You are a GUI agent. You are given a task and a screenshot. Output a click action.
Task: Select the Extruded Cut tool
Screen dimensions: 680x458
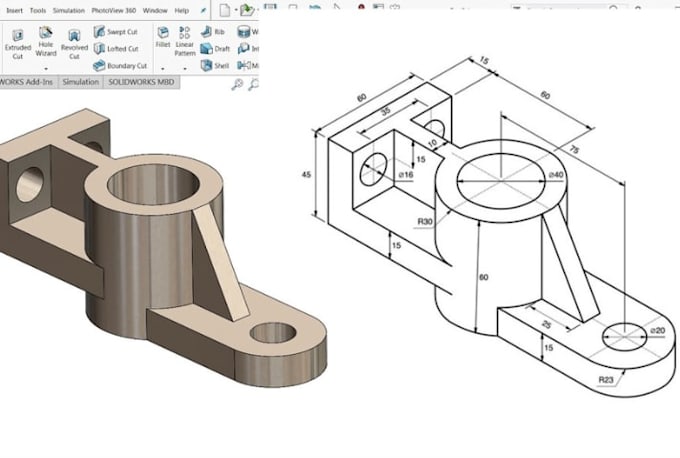[18, 43]
